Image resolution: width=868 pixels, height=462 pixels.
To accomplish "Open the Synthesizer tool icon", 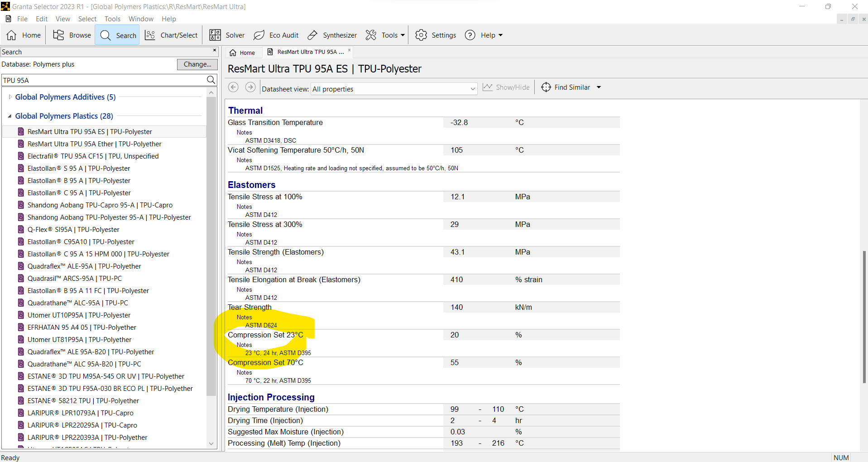I will (x=312, y=35).
